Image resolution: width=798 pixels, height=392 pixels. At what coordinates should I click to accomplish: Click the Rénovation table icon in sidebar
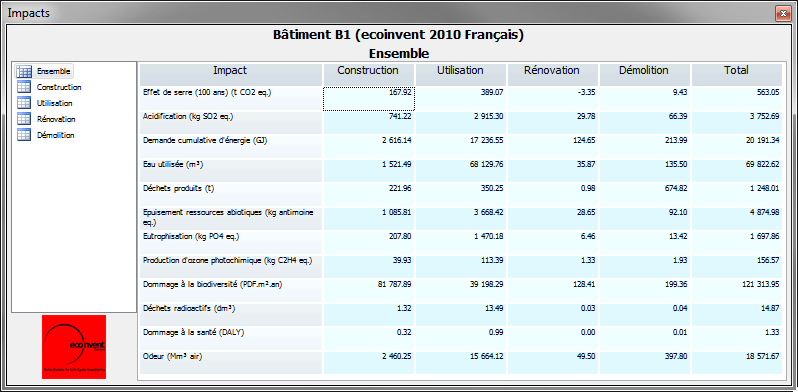(24, 119)
